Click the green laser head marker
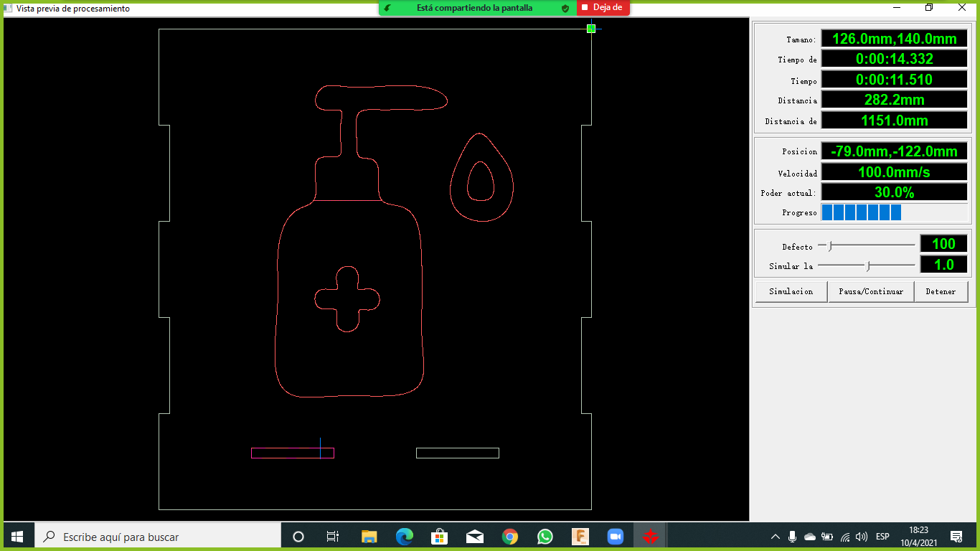 pyautogui.click(x=591, y=29)
